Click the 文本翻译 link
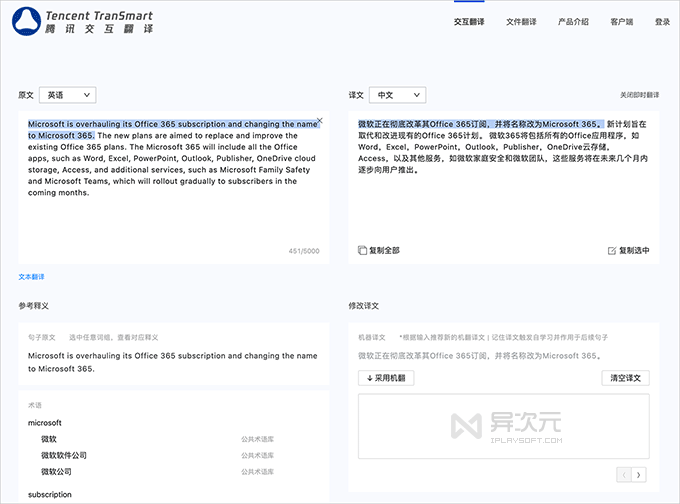The height and width of the screenshot is (504, 680). 31,277
